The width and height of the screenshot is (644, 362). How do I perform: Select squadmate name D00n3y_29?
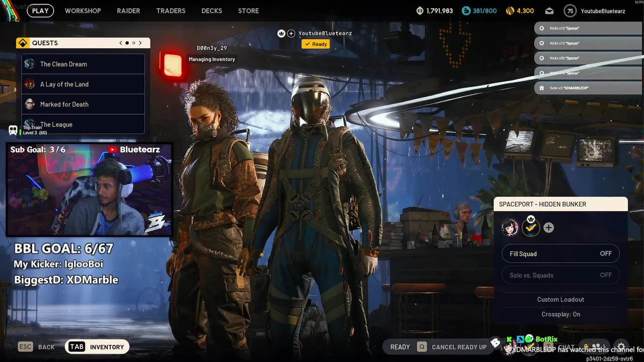point(211,48)
